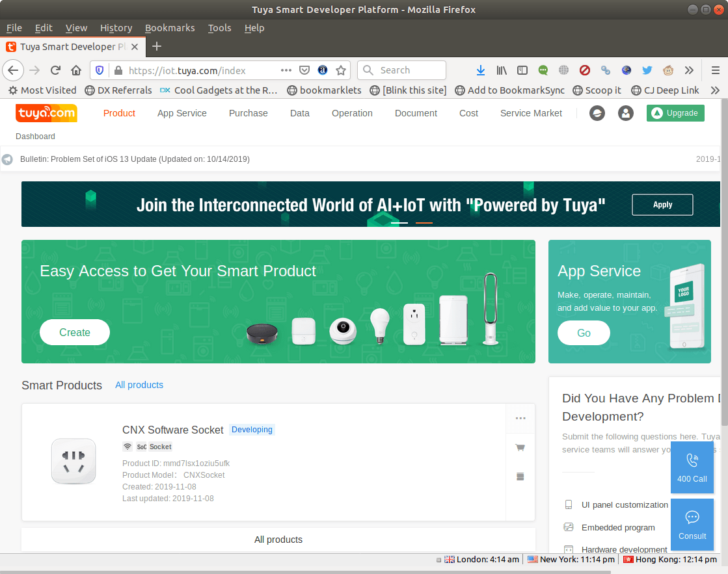728x574 pixels.
Task: Click the CNX Software Socket product thumbnail
Action: [74, 462]
